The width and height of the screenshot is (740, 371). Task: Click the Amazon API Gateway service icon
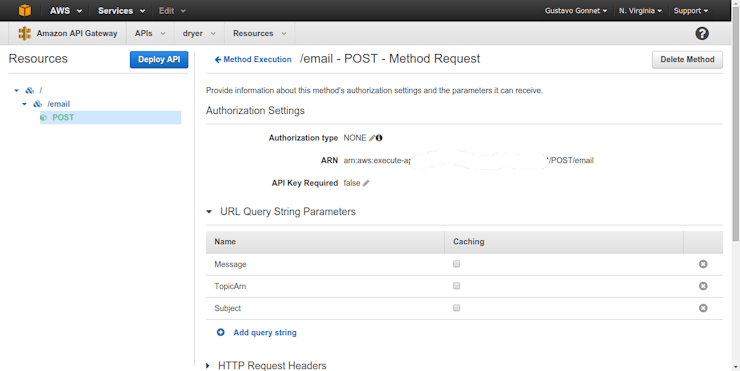coord(25,33)
